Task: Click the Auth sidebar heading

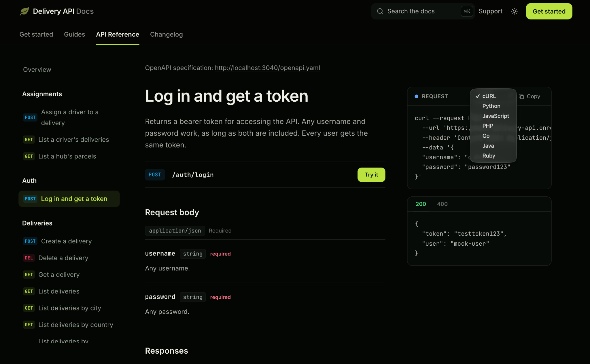Action: (x=29, y=181)
